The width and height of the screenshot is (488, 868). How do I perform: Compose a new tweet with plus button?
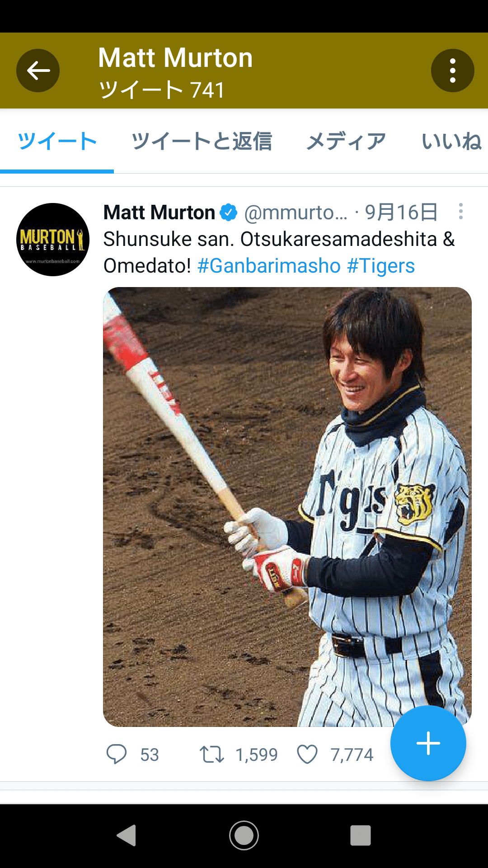(428, 743)
